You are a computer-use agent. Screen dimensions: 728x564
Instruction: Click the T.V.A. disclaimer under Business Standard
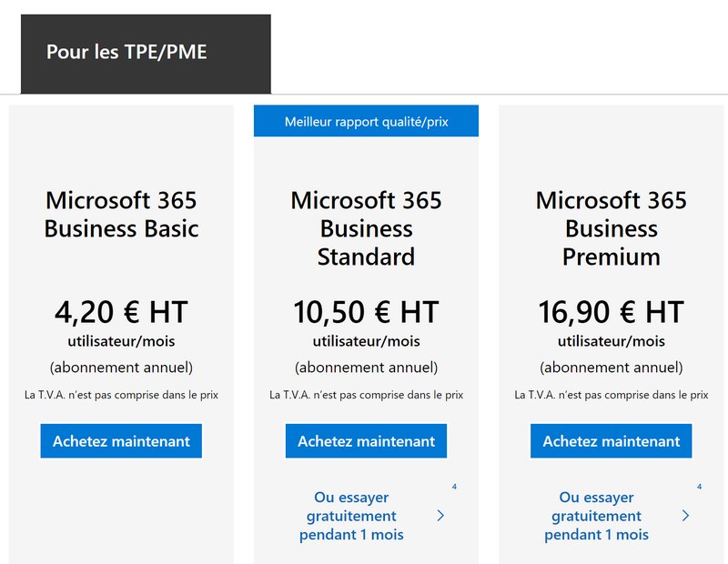point(366,395)
